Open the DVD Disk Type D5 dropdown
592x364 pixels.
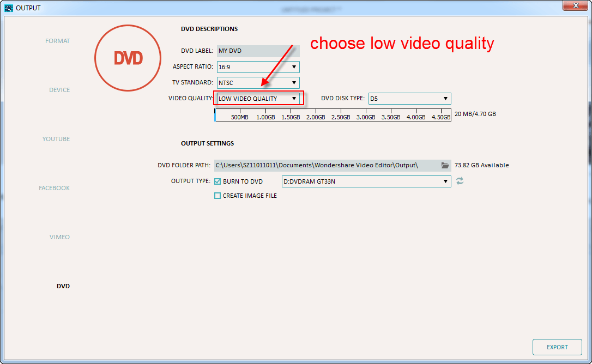pyautogui.click(x=409, y=99)
